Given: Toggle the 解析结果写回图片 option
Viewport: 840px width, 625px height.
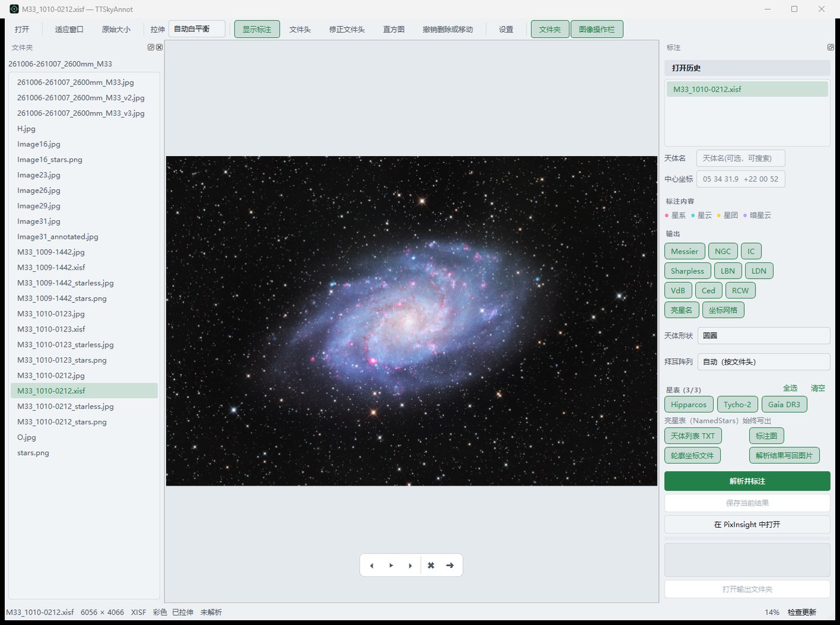Looking at the screenshot, I should 784,456.
